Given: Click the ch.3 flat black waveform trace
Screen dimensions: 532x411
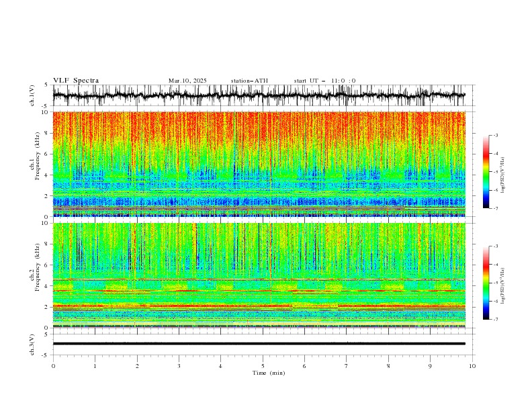Looking at the screenshot, I should point(259,344).
